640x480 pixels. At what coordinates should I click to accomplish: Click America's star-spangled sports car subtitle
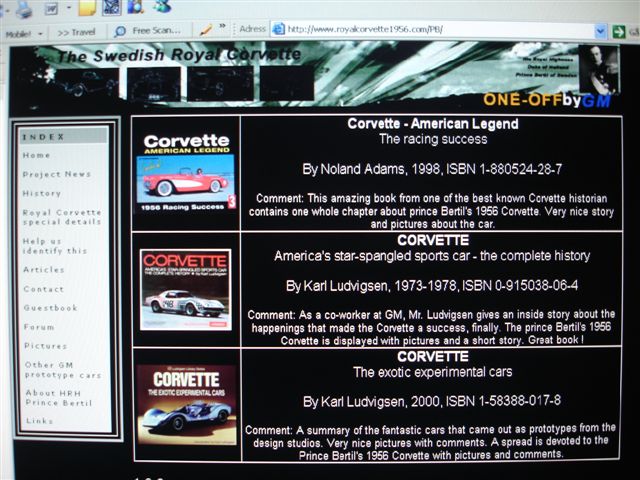pos(432,256)
